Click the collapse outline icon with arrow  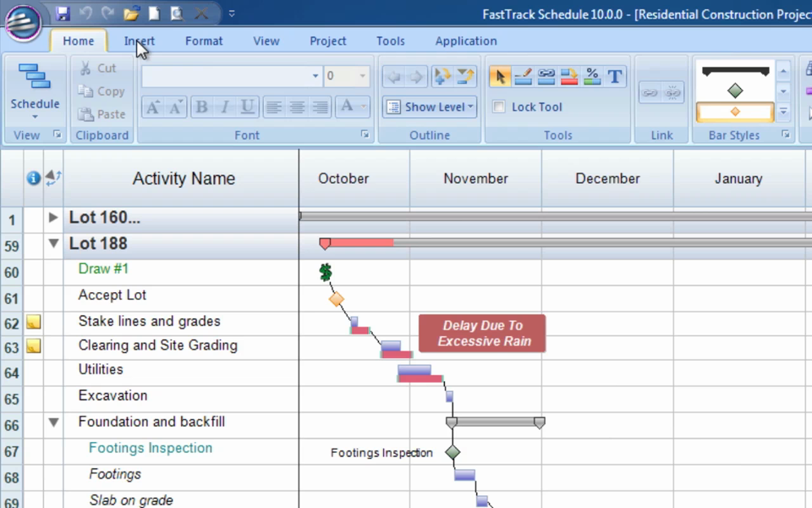tap(465, 77)
